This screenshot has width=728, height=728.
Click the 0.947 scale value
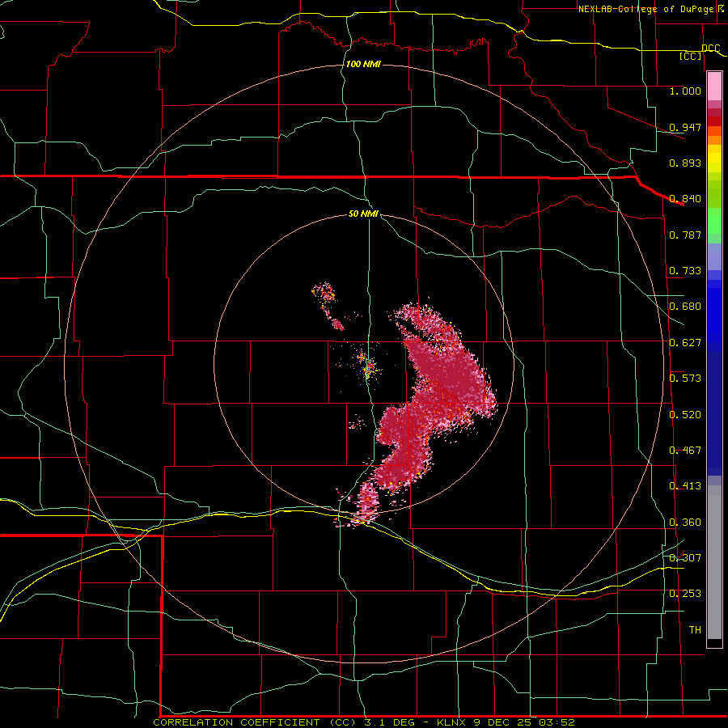tap(685, 127)
